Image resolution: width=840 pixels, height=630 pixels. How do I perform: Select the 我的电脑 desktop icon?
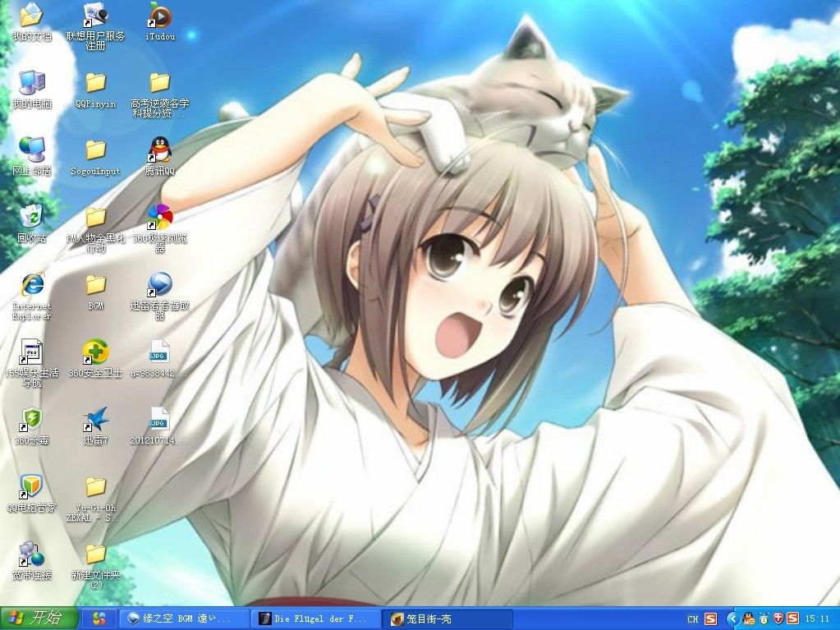(x=31, y=89)
